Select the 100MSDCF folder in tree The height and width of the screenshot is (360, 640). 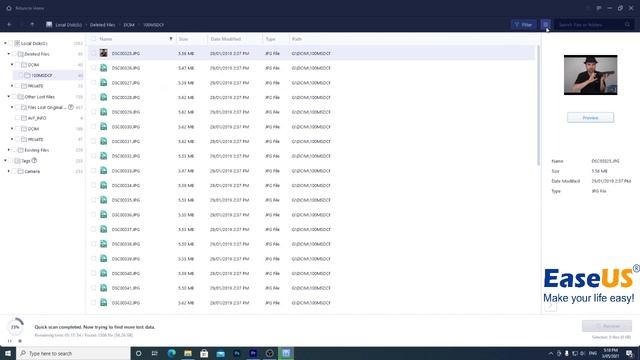point(42,76)
